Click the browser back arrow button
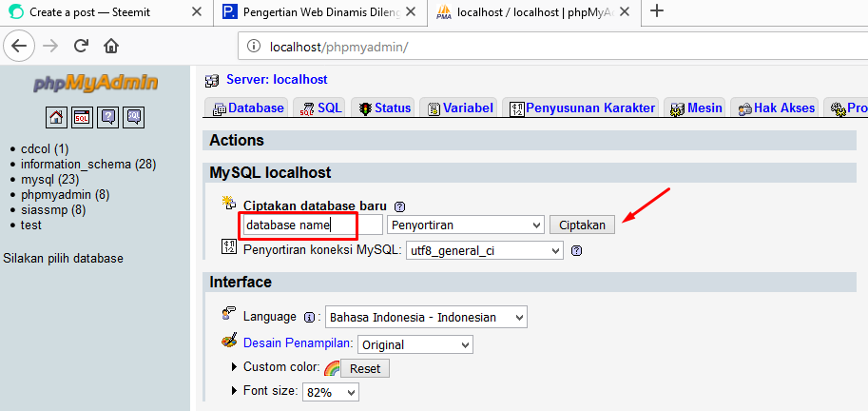Viewport: 868px width, 411px height. [19, 46]
